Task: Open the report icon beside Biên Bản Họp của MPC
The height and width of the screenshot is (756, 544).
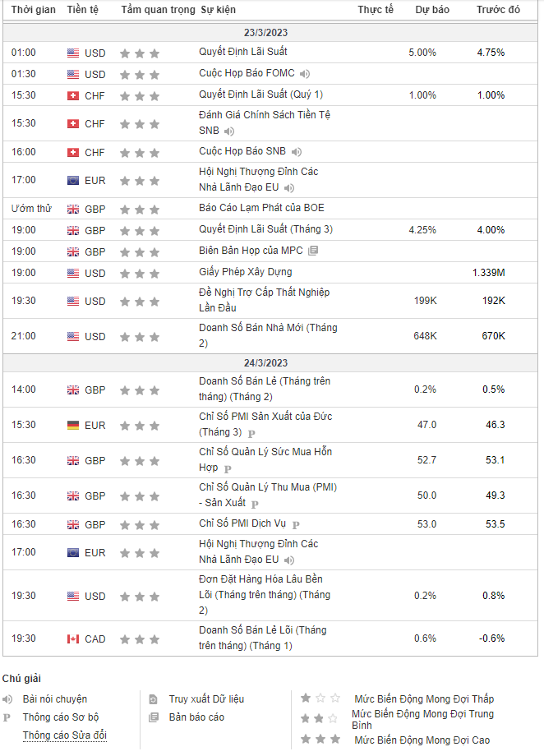Action: pyautogui.click(x=313, y=251)
